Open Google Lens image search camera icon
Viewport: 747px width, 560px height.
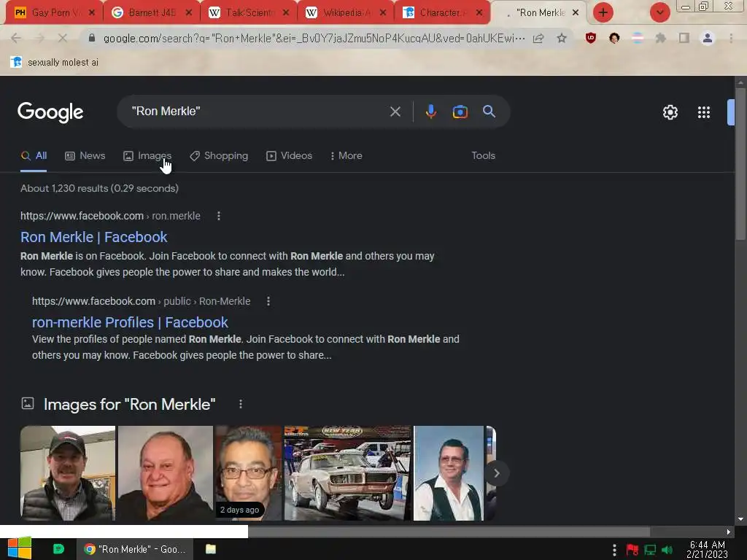pos(460,112)
